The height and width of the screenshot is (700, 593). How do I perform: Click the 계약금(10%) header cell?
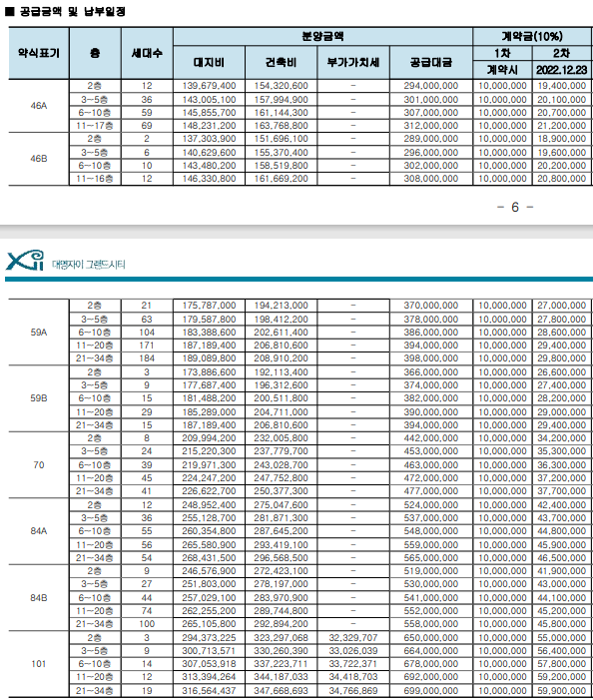[532, 36]
